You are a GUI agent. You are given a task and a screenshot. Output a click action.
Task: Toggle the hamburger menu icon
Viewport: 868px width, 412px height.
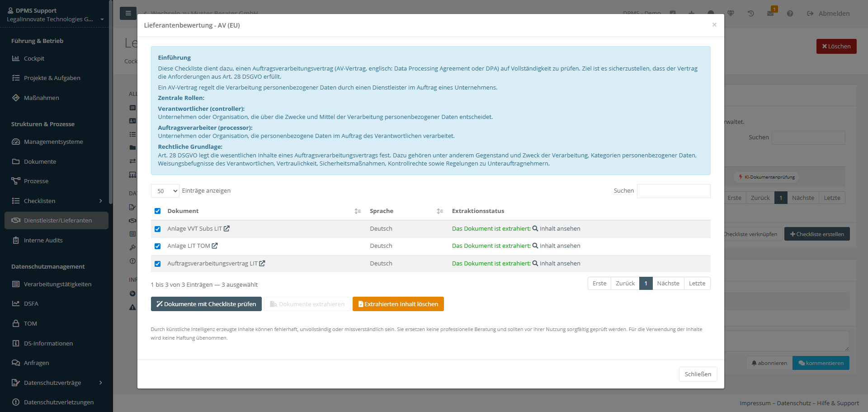pos(128,14)
